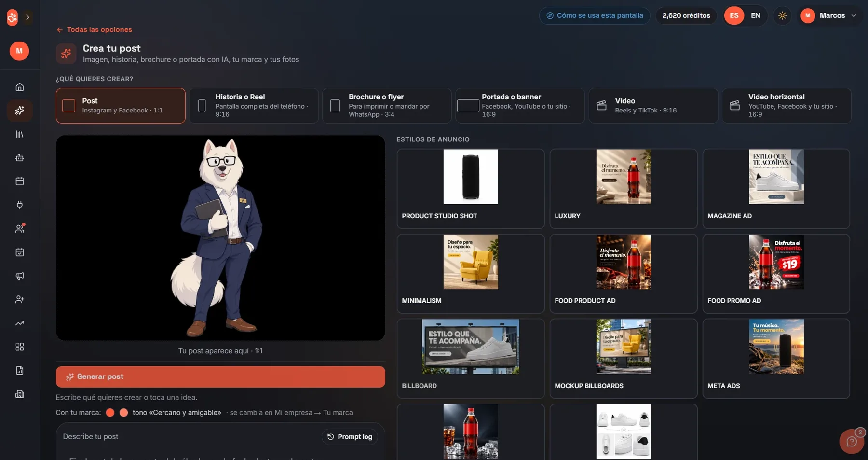868x460 pixels.
Task: Open 'Cómo se usa esta pantalla' help
Action: coord(595,15)
